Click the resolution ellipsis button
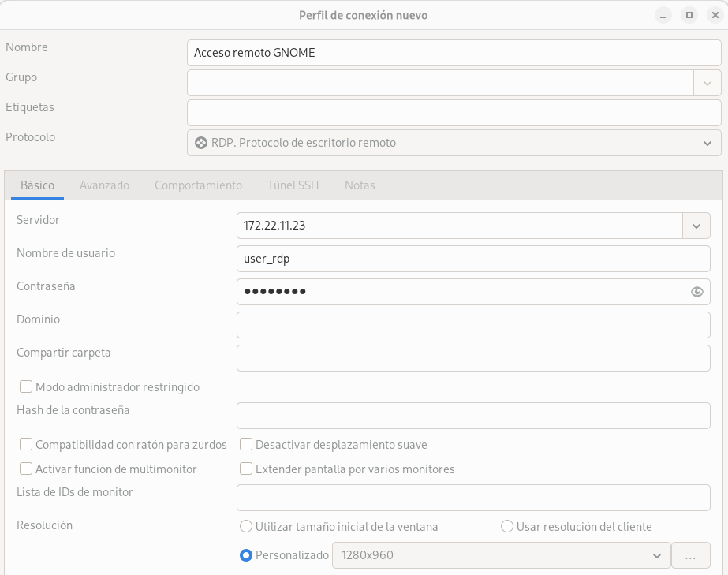Image resolution: width=728 pixels, height=575 pixels. click(x=691, y=555)
